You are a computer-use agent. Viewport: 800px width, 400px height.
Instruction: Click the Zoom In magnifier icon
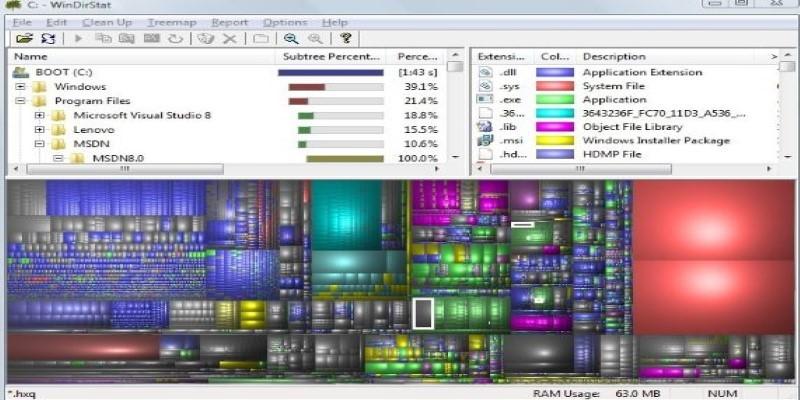pyautogui.click(x=291, y=39)
